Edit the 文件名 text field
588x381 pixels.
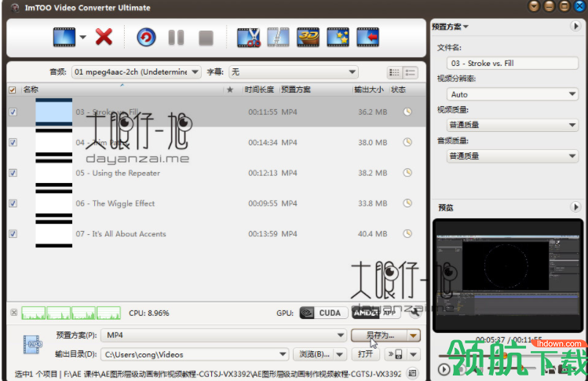pyautogui.click(x=512, y=63)
